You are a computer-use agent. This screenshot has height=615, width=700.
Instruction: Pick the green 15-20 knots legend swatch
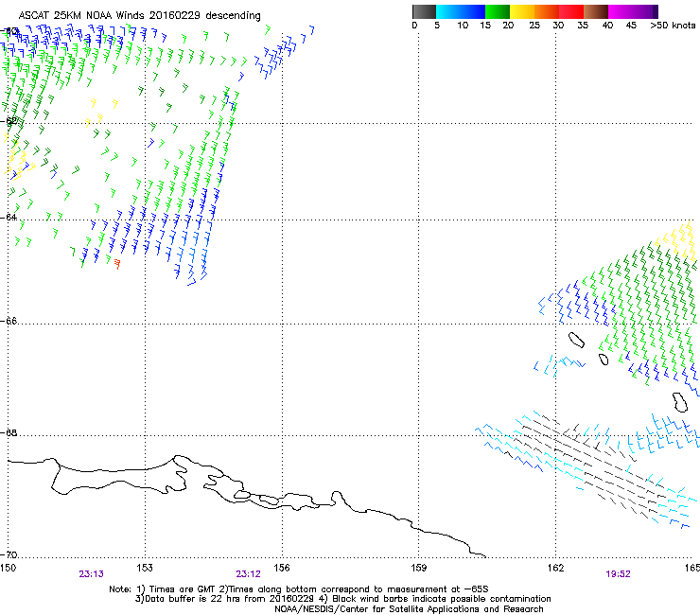click(x=498, y=11)
